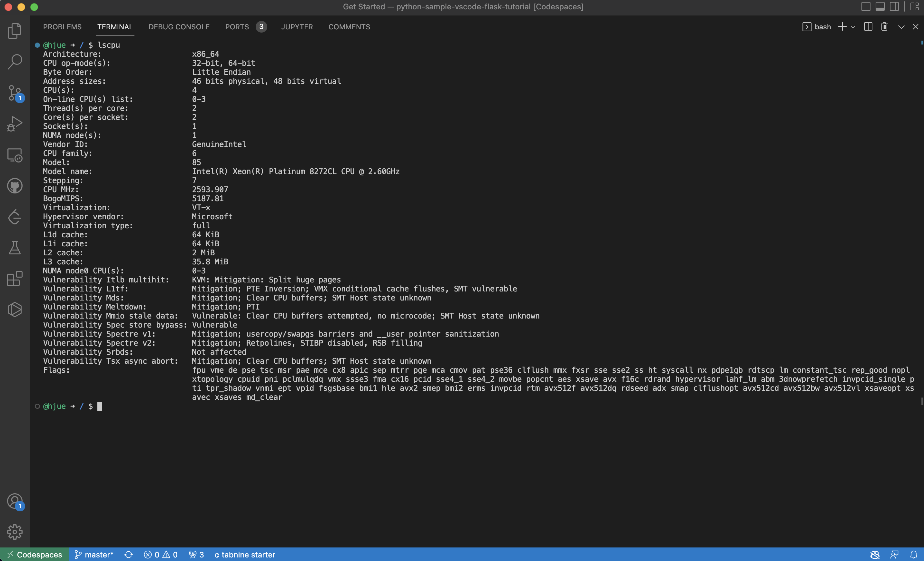This screenshot has height=561, width=924.
Task: Open Remote Explorer icon
Action: [x=15, y=155]
